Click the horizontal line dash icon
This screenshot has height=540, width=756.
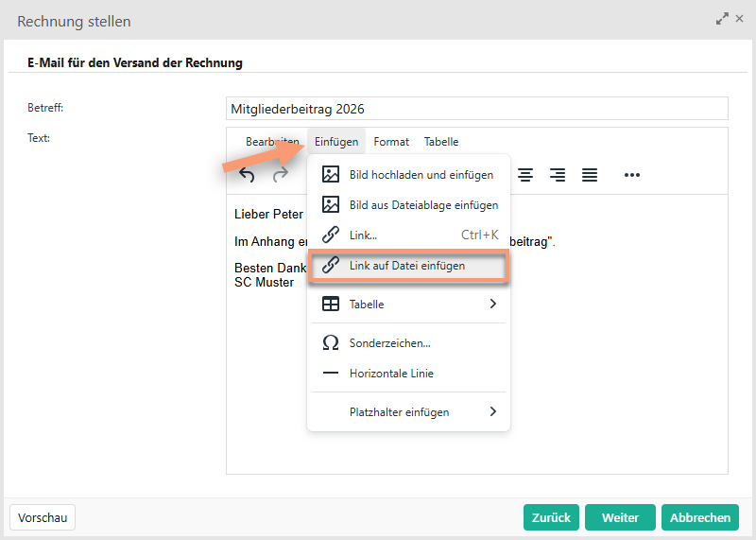click(330, 373)
